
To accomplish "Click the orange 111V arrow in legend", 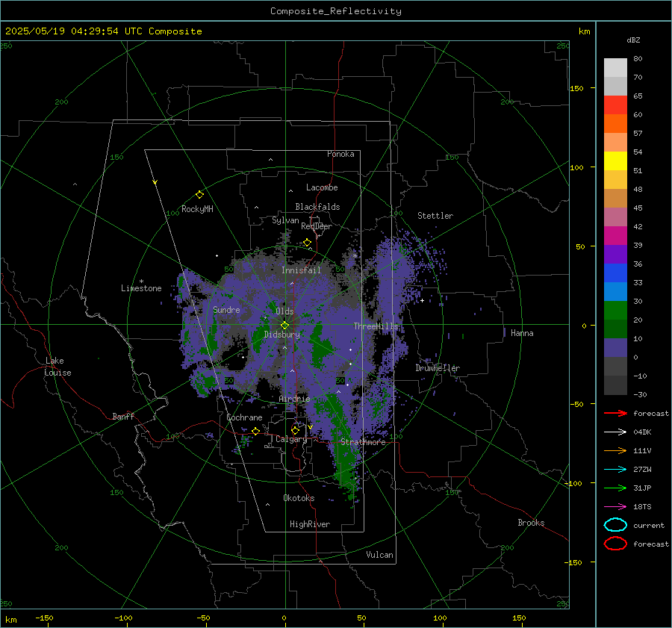I will pyautogui.click(x=615, y=450).
